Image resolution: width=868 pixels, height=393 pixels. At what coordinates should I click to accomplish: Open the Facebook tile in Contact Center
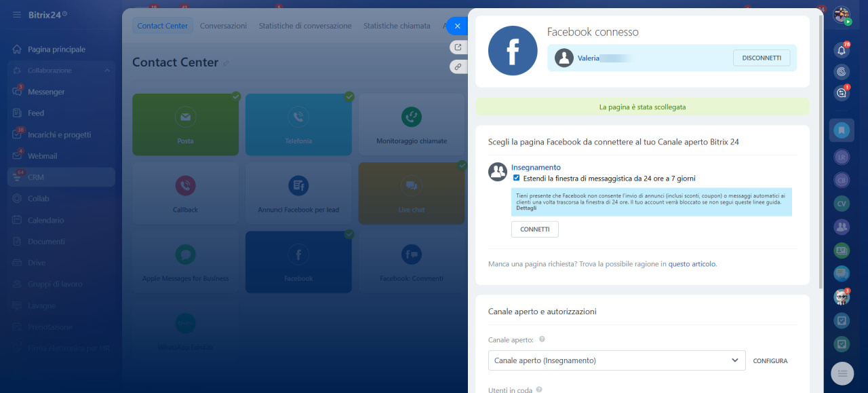[298, 262]
